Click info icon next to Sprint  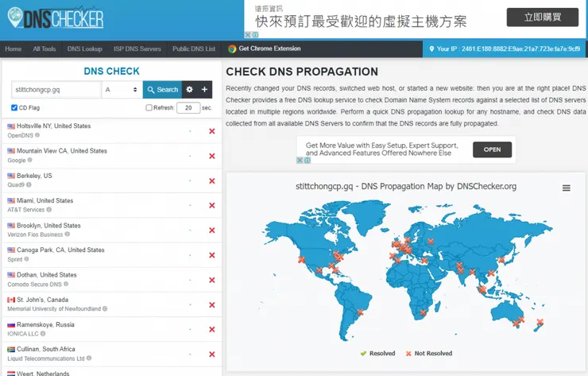pyautogui.click(x=27, y=259)
